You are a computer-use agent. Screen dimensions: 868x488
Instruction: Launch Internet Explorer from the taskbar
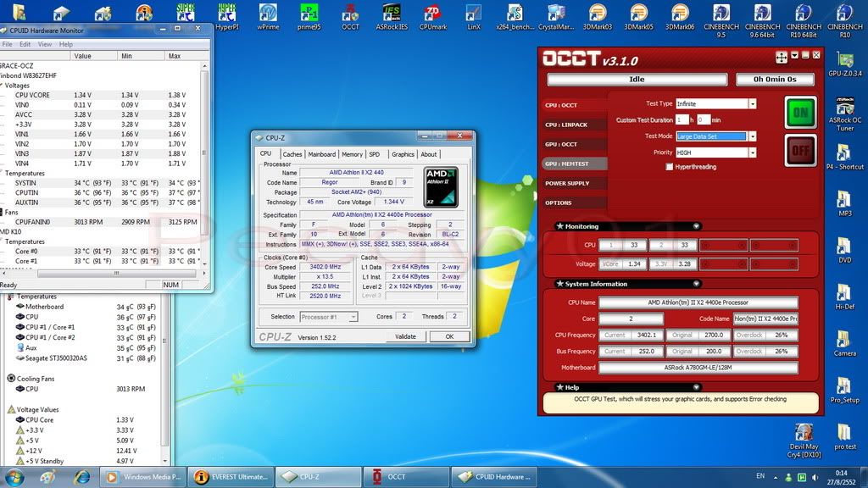click(82, 476)
